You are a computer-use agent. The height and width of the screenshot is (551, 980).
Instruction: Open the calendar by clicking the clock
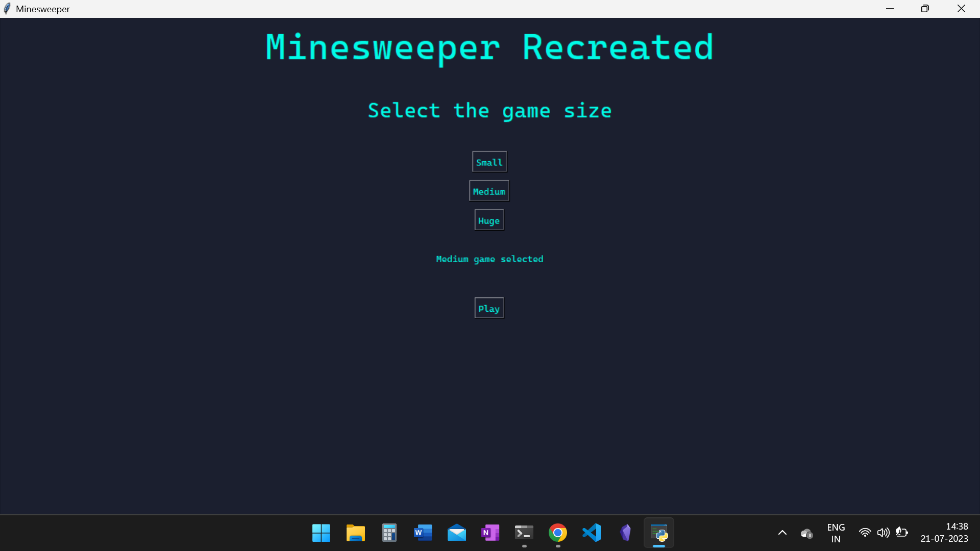pyautogui.click(x=944, y=532)
